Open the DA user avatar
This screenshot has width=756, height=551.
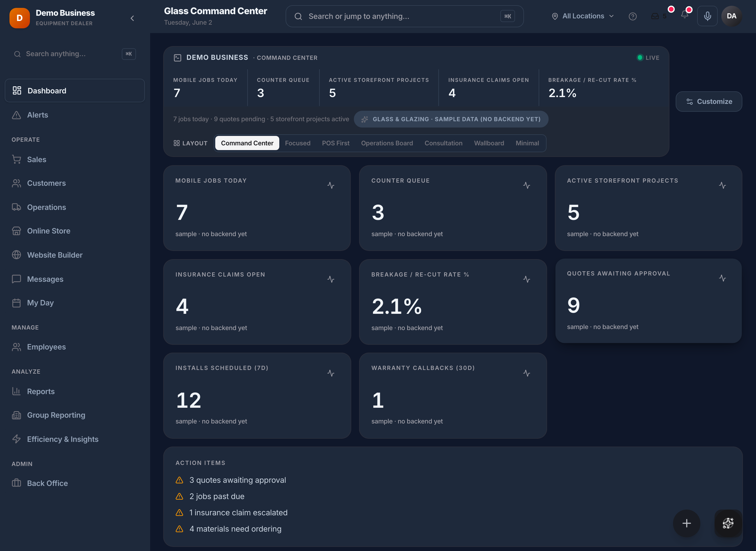click(x=731, y=16)
